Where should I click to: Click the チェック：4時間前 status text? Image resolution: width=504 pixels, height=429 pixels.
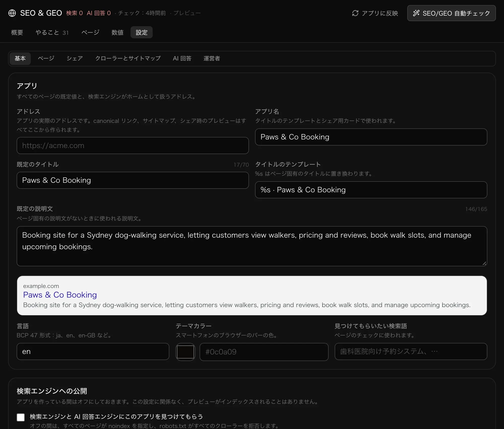[x=142, y=13]
